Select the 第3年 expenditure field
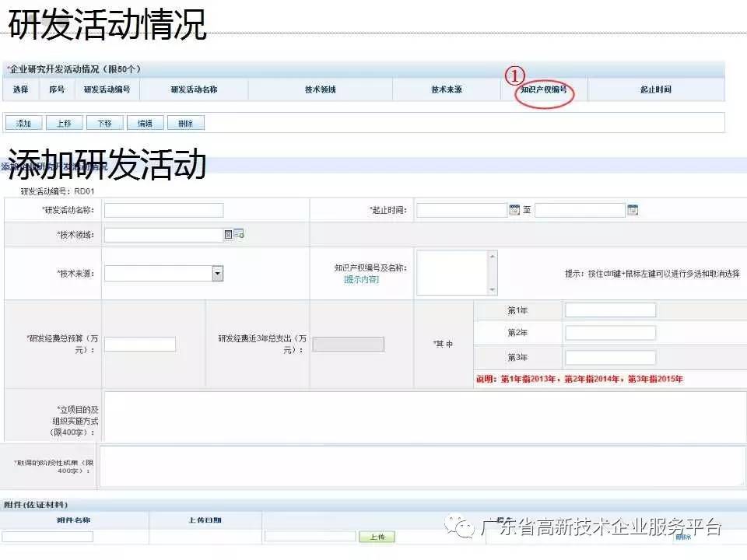 click(610, 358)
